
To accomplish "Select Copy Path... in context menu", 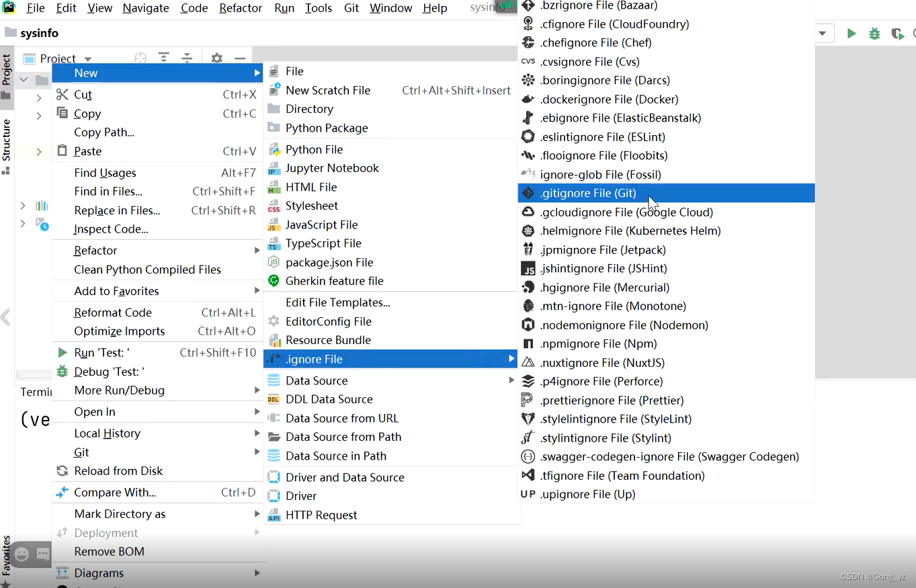I will [x=158, y=132].
